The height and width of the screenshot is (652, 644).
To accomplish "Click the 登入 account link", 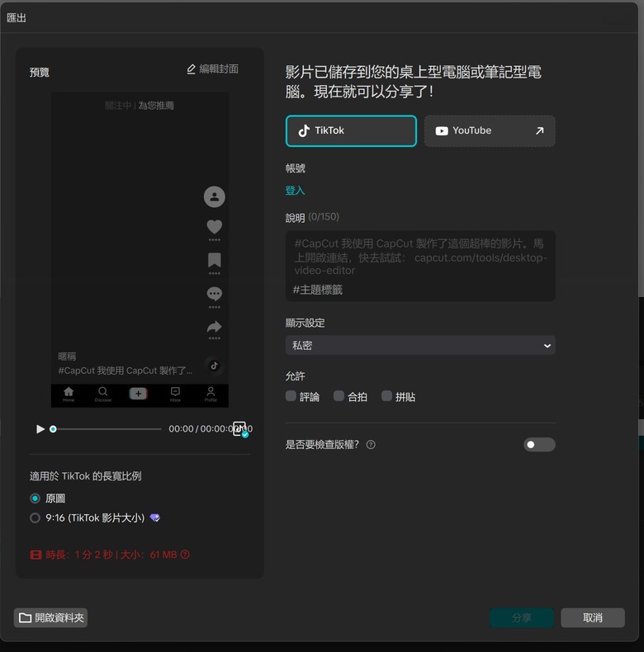I will coord(295,191).
